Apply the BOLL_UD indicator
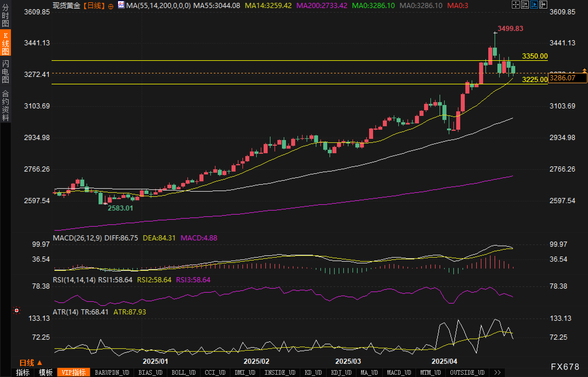Image resolution: width=588 pixels, height=377 pixels. pyautogui.click(x=183, y=372)
